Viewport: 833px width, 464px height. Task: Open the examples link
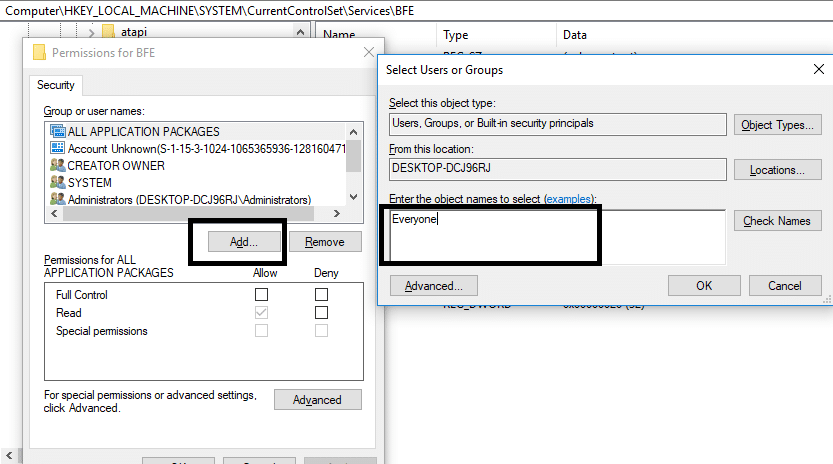[x=568, y=199]
